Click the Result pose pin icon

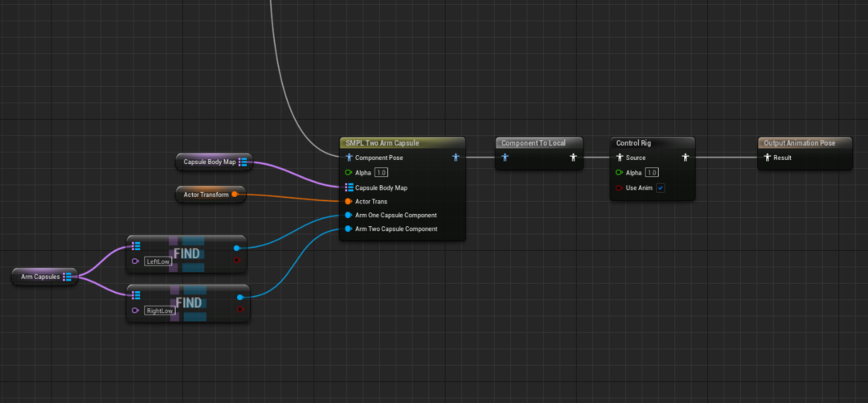768,158
